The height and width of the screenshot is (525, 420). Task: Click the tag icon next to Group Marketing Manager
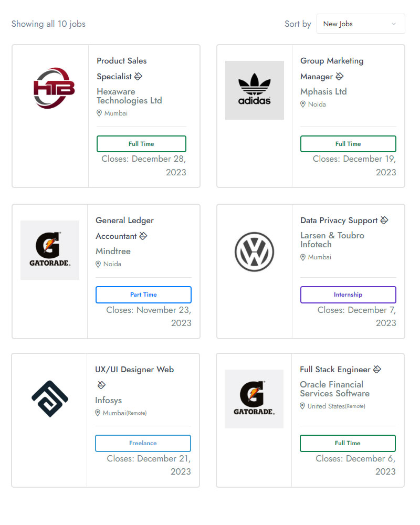point(340,76)
